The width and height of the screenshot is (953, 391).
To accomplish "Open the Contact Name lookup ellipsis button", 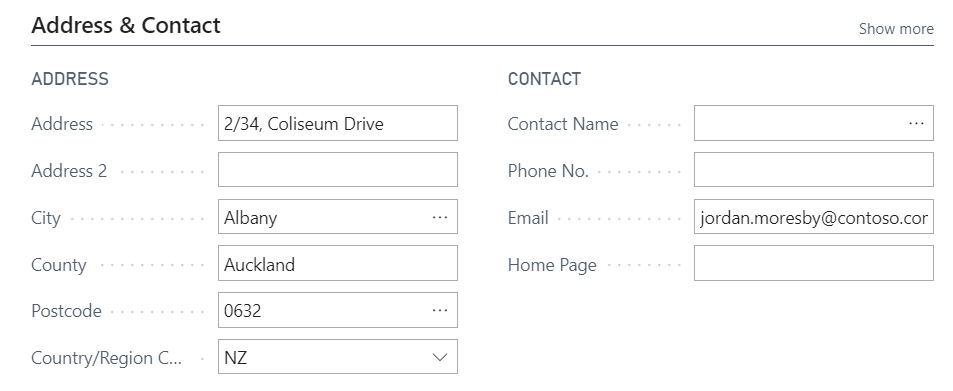I will coord(916,123).
